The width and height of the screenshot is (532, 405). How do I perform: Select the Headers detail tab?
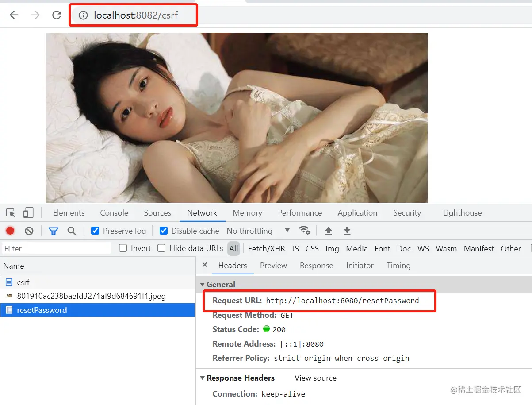coord(233,266)
